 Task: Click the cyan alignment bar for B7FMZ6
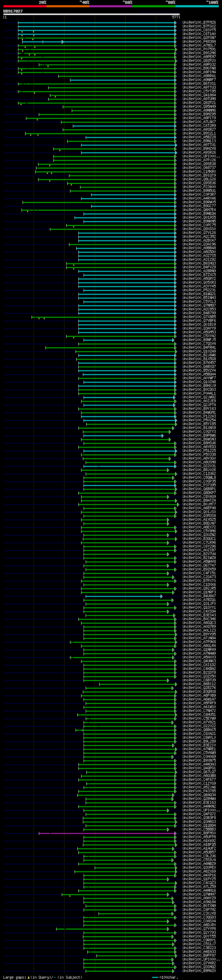tap(97, 23)
